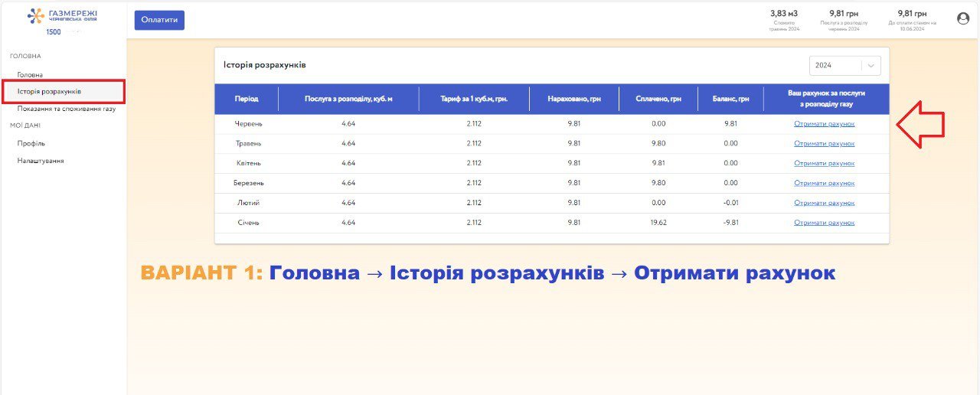Click the Баланс, грн column header

point(730,99)
